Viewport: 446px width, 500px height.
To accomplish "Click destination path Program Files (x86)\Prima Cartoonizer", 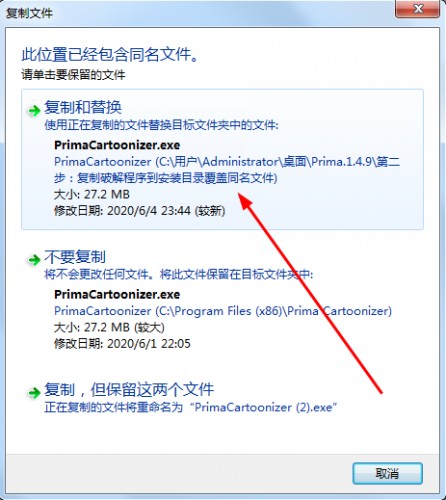I will click(x=223, y=311).
